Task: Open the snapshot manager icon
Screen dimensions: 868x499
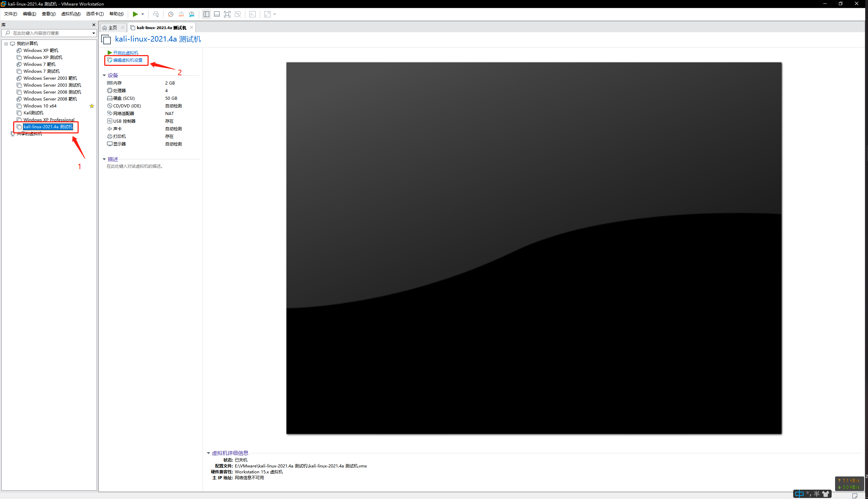Action: 192,14
